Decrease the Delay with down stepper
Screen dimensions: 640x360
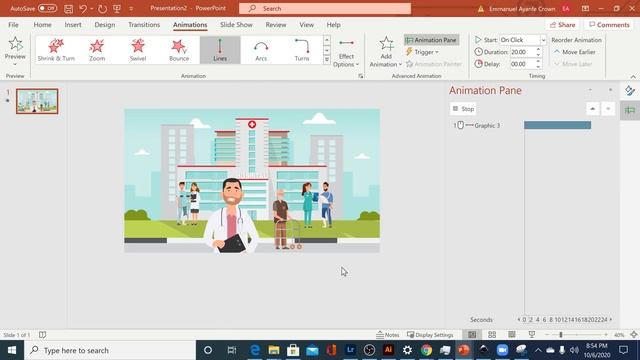(538, 67)
